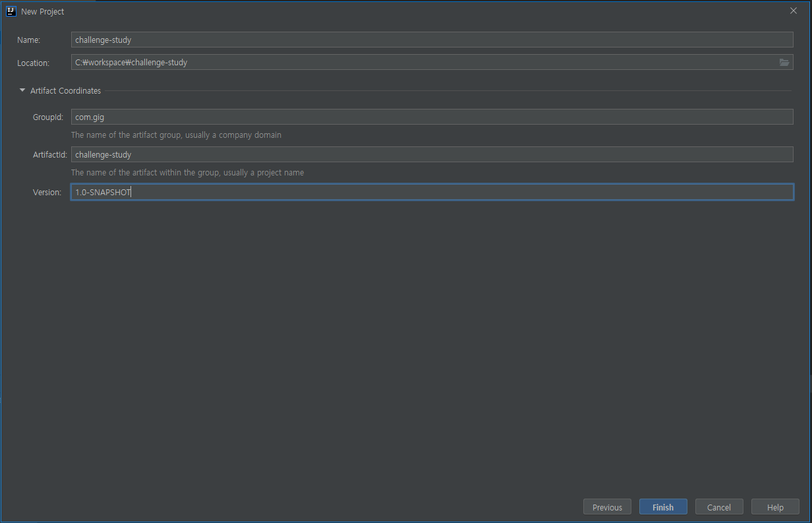812x523 pixels.
Task: Click the Name input field
Action: click(432, 40)
